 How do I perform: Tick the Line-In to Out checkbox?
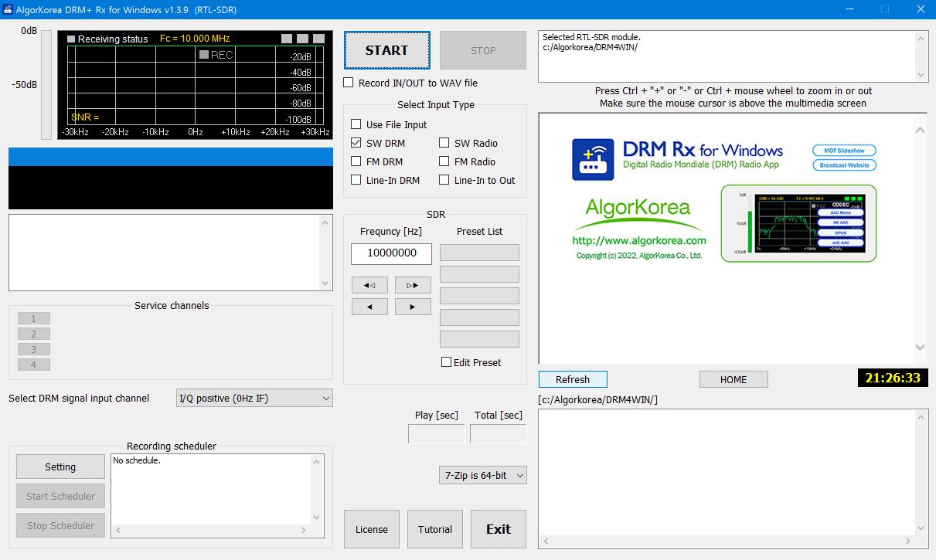click(x=444, y=180)
